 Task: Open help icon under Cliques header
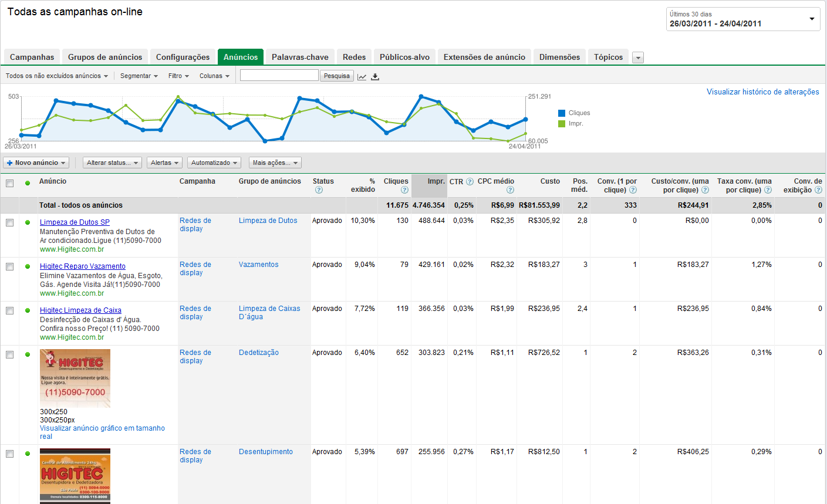(404, 190)
